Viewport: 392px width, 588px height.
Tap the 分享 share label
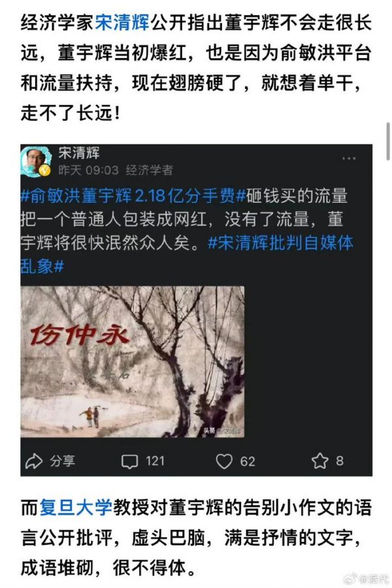[x=63, y=461]
